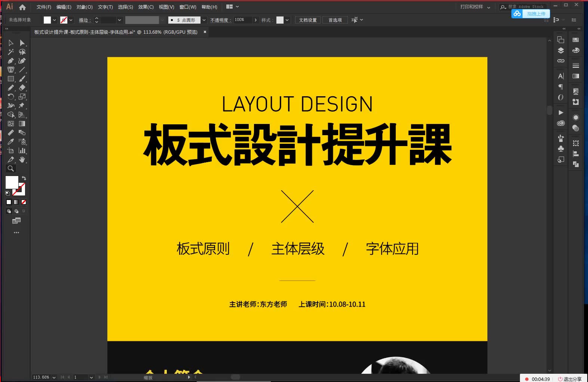Viewport: 588px width, 382px height.
Task: Select the Rectangle tool
Action: click(11, 79)
